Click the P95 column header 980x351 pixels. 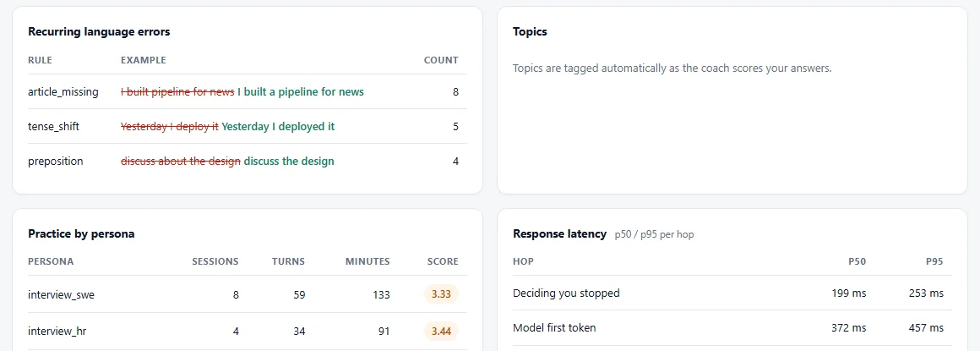click(x=934, y=261)
